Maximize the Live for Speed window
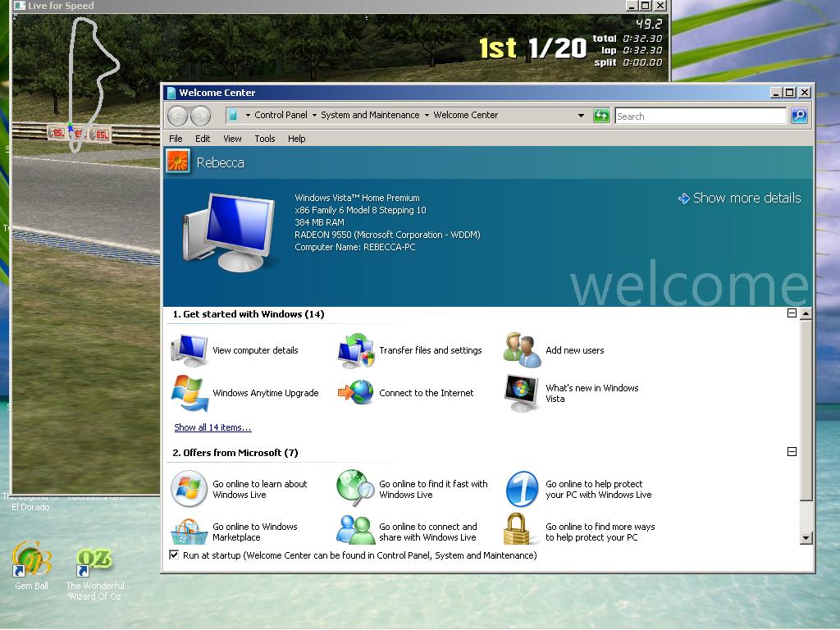The height and width of the screenshot is (630, 840). [646, 6]
